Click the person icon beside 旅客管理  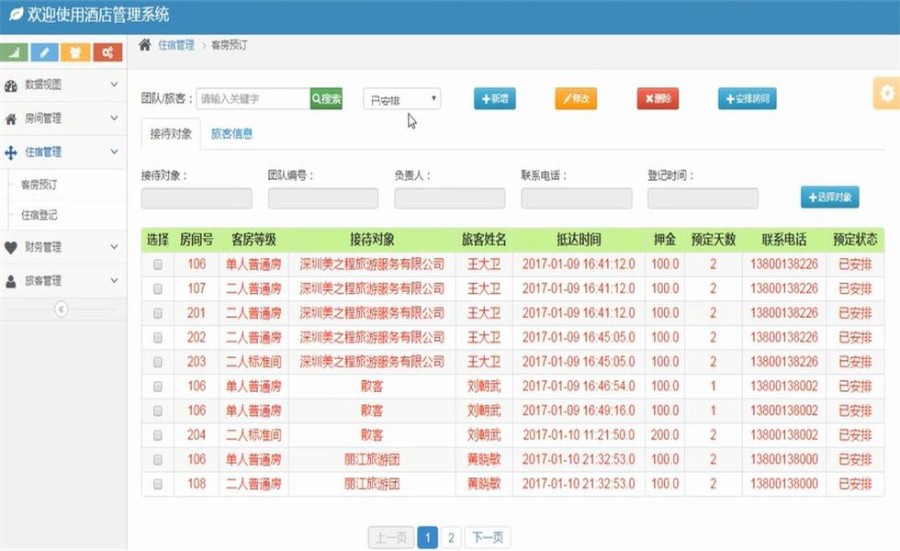[11, 281]
